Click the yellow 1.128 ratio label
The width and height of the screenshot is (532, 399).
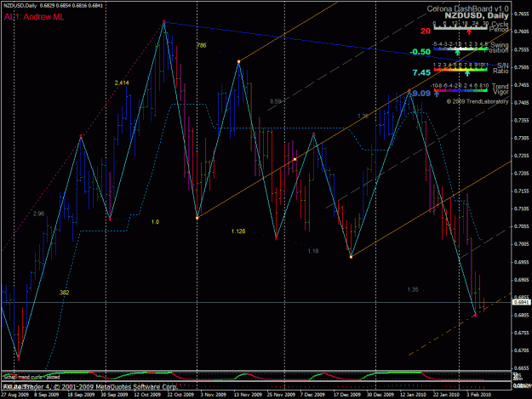pos(238,231)
